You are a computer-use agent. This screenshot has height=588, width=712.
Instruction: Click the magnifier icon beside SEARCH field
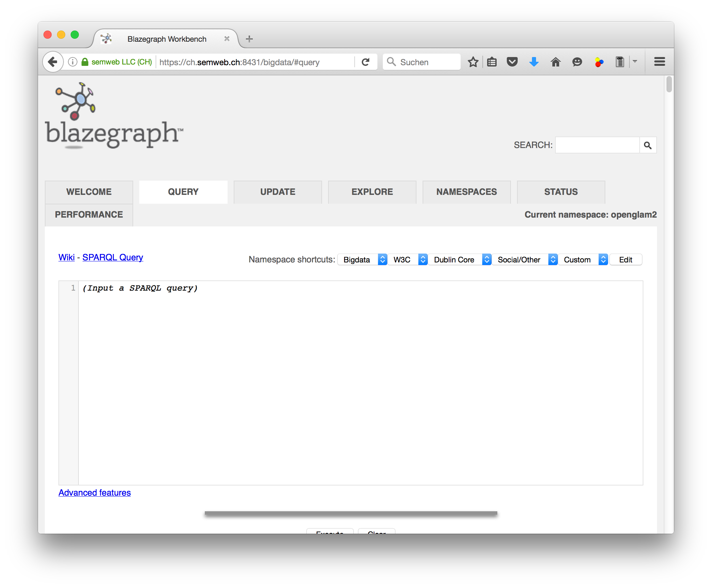(647, 145)
